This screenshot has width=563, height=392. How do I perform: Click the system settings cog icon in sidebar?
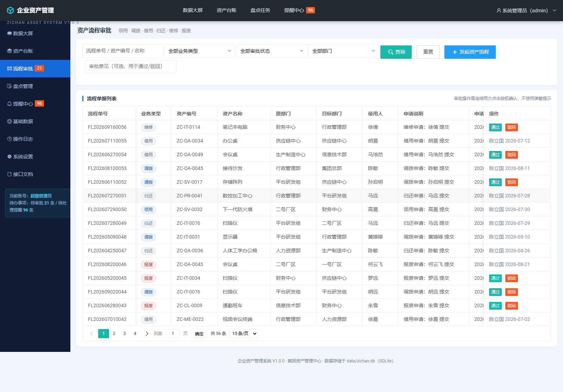click(x=10, y=157)
